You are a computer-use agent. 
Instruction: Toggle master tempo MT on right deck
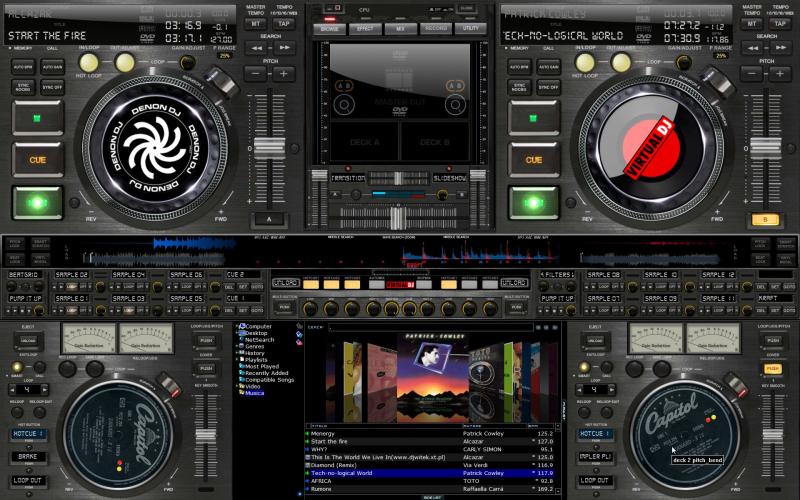tap(752, 23)
